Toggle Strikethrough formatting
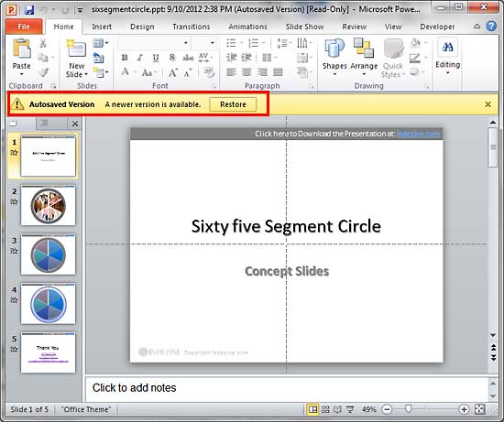Image resolution: width=504 pixels, height=422 pixels. tap(188, 58)
